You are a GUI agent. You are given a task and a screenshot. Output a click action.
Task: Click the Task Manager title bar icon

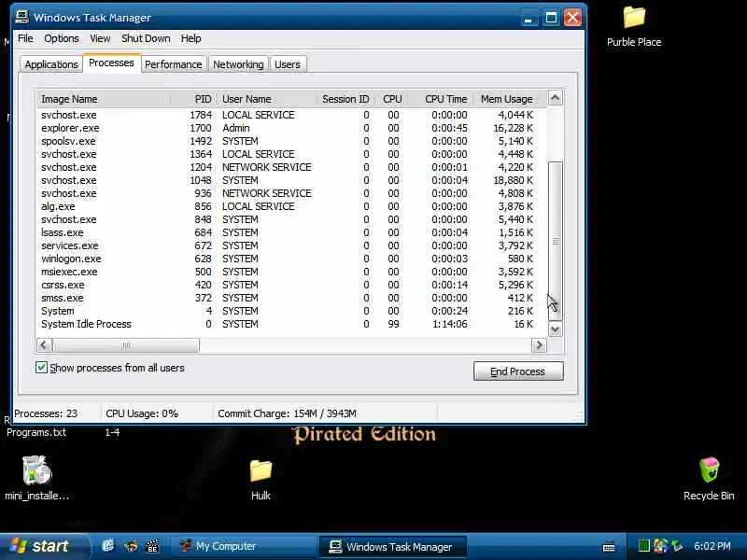coord(21,17)
